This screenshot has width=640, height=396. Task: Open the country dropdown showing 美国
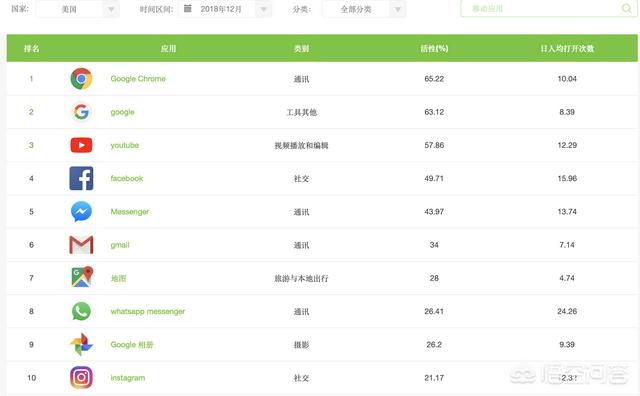(x=78, y=9)
